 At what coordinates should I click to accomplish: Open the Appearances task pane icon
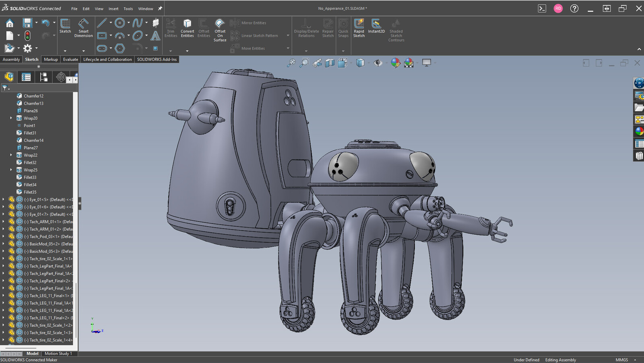point(639,131)
